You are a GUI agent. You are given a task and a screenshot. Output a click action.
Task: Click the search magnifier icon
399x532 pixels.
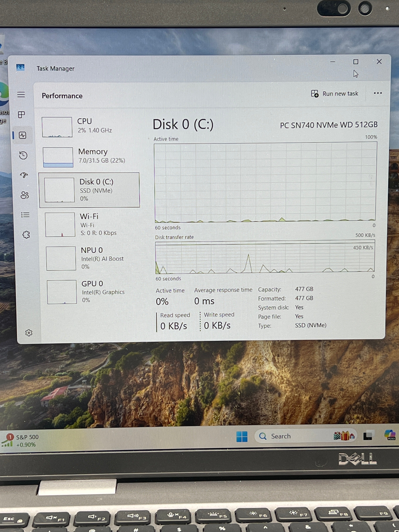click(x=263, y=436)
